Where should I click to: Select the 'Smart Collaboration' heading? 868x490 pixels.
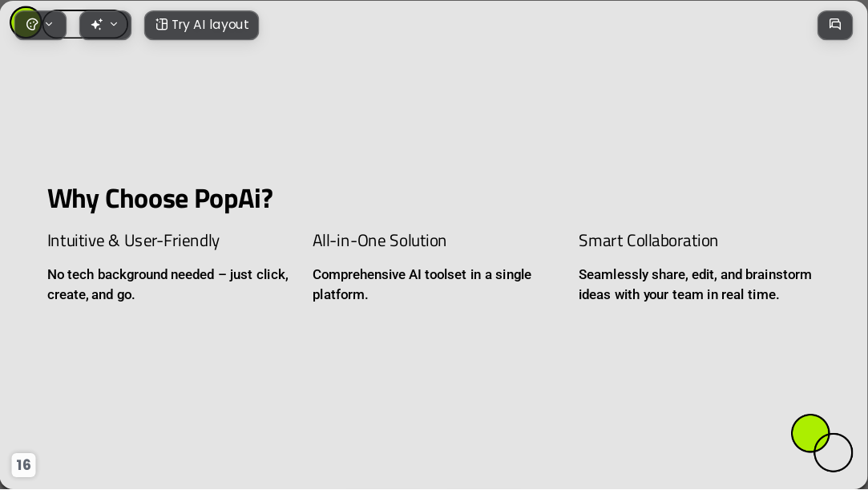648,241
